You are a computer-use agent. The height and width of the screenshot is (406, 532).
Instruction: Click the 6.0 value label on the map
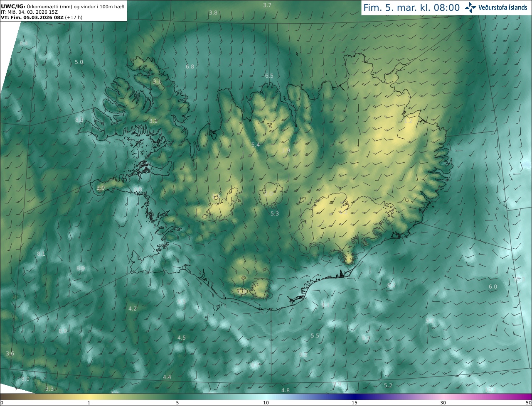(x=493, y=286)
